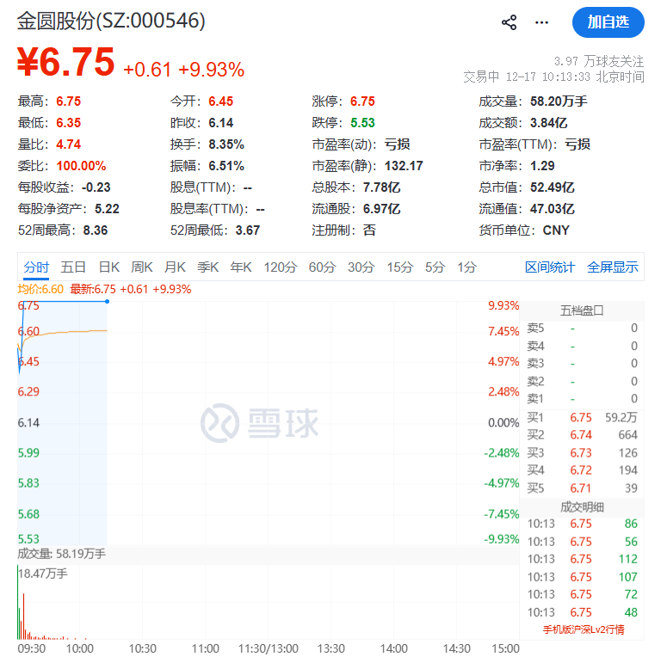Show the 季K chart

(x=208, y=267)
